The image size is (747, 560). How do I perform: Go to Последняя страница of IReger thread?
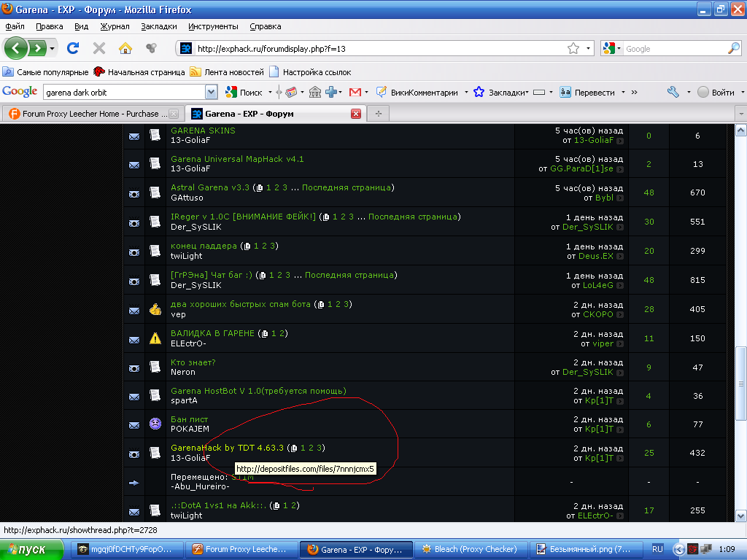(x=413, y=217)
